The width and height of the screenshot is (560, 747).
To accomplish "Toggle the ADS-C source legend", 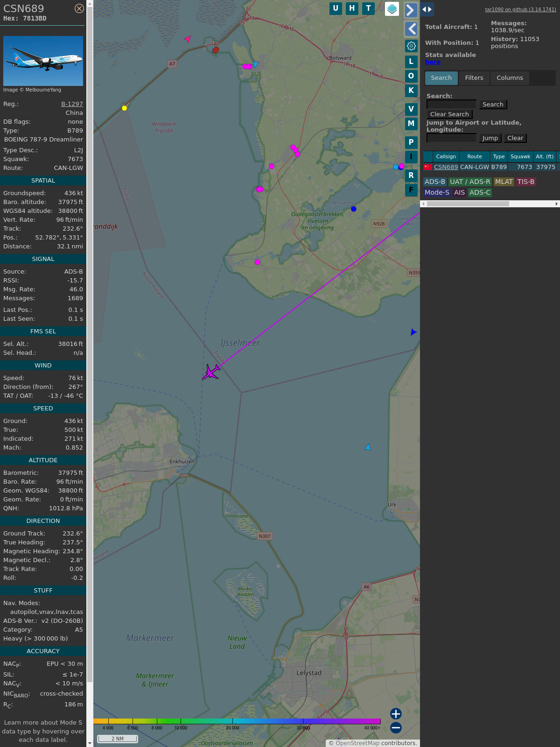I will (x=480, y=192).
